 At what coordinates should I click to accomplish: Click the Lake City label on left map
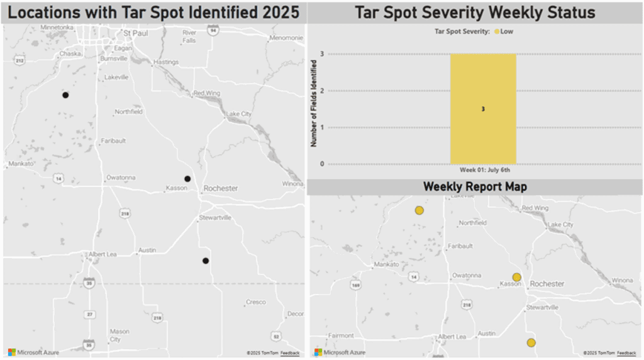(238, 114)
